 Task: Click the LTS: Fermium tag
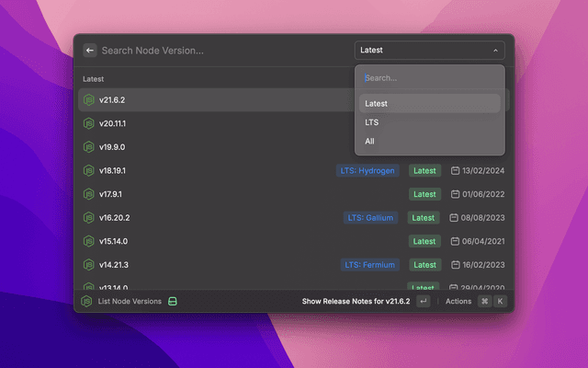click(x=369, y=265)
